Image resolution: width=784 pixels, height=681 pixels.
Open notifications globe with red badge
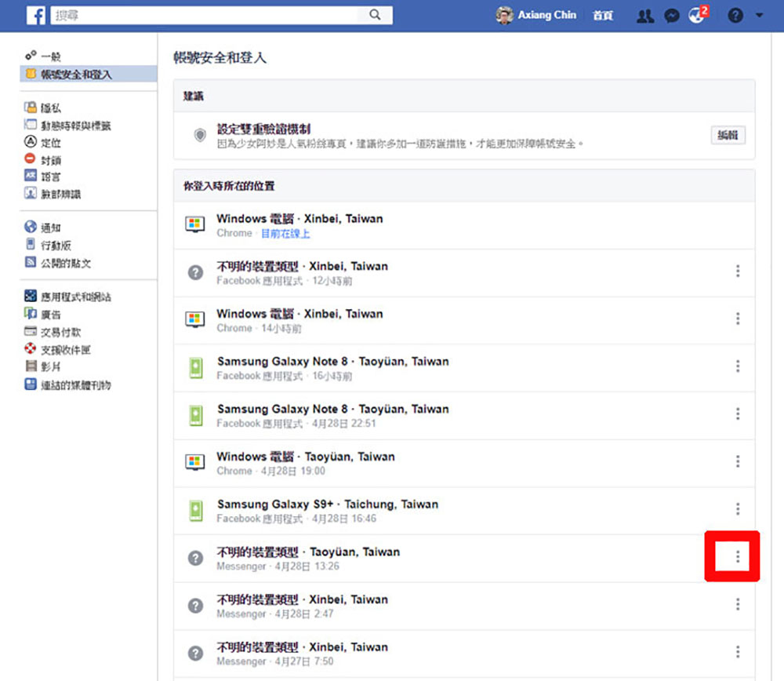coord(698,14)
